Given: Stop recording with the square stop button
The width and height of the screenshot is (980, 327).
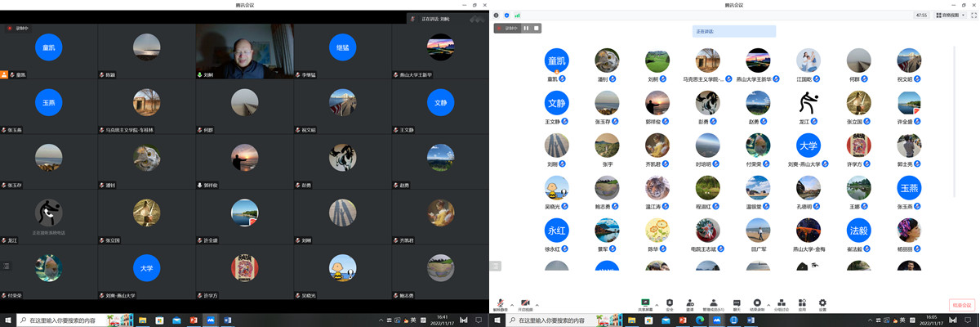Looking at the screenshot, I should pyautogui.click(x=536, y=28).
